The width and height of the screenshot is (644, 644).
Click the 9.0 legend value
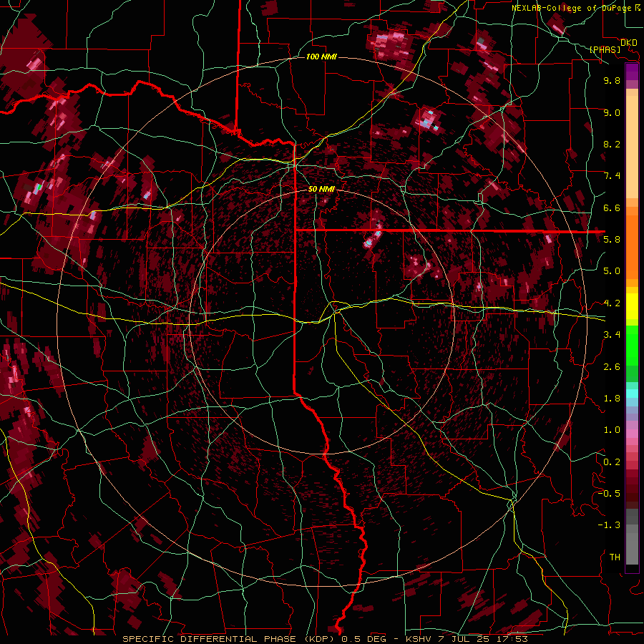click(x=612, y=112)
